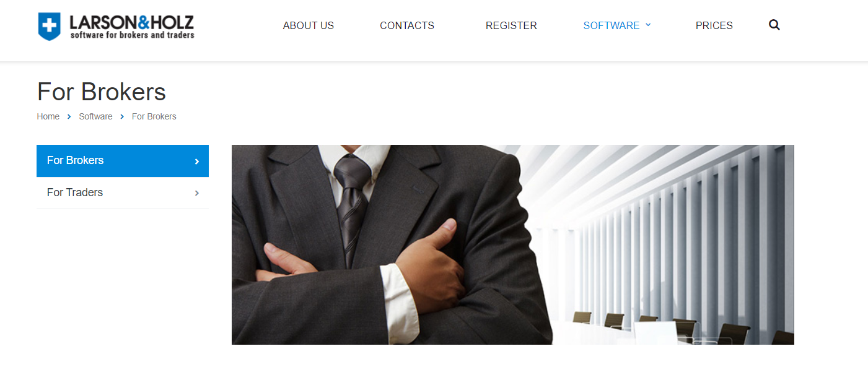Expand the Software menu dropdown arrow
The width and height of the screenshot is (868, 367).
pos(648,25)
